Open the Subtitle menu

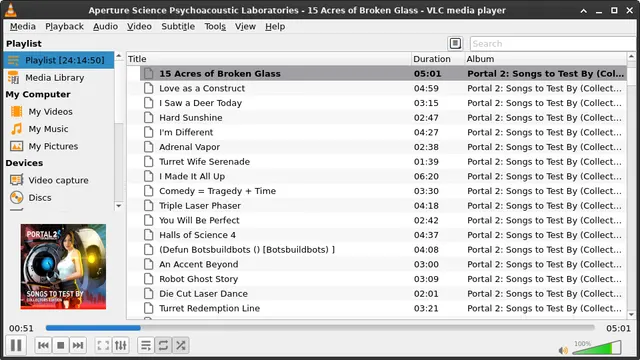tap(178, 27)
